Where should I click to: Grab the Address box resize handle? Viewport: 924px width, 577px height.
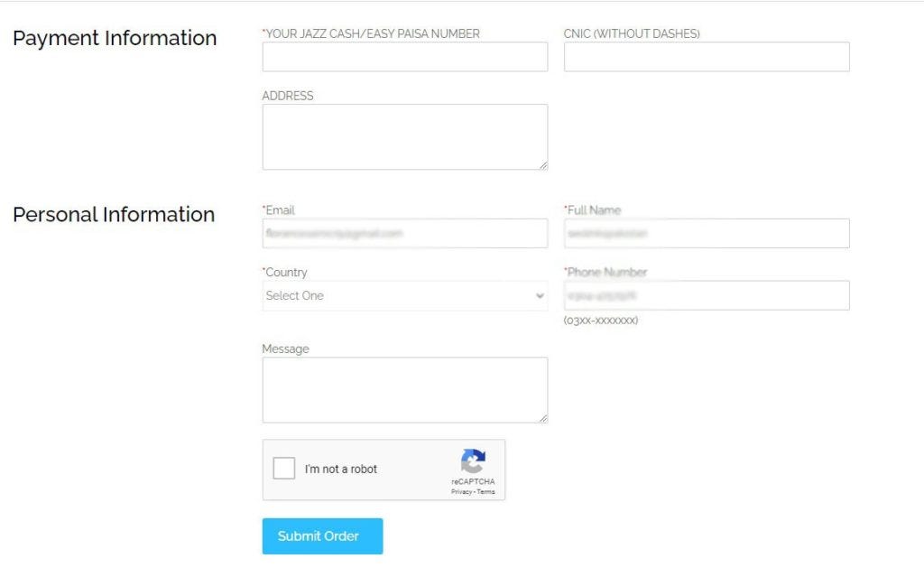tap(543, 166)
